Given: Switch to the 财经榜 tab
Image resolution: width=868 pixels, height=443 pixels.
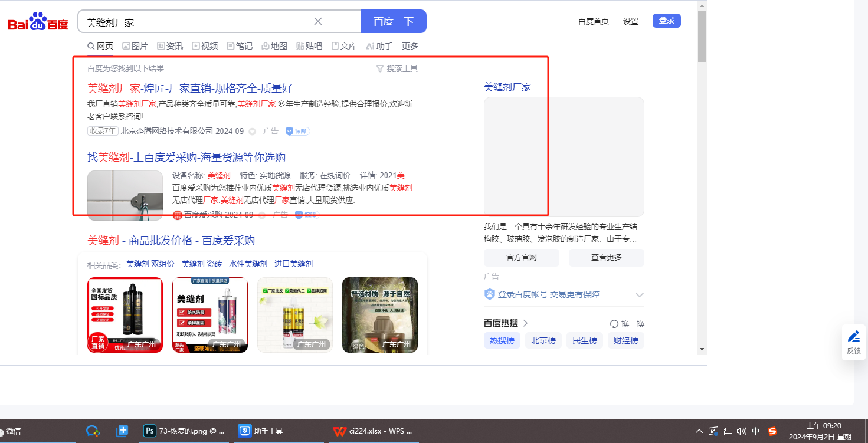Looking at the screenshot, I should click(626, 340).
